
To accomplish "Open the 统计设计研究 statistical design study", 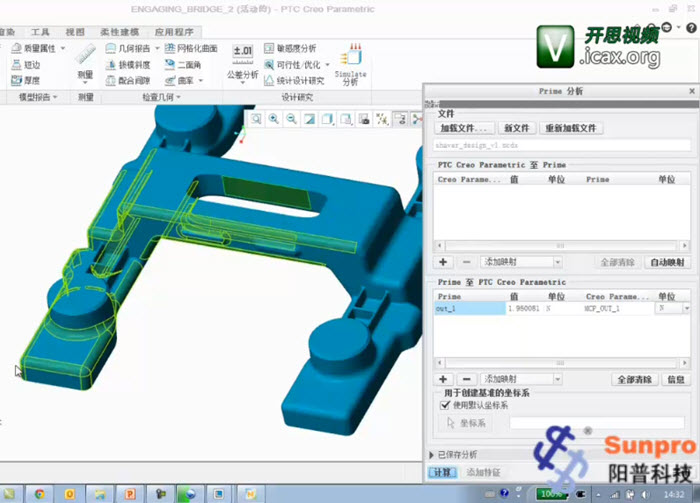I will coord(294,81).
